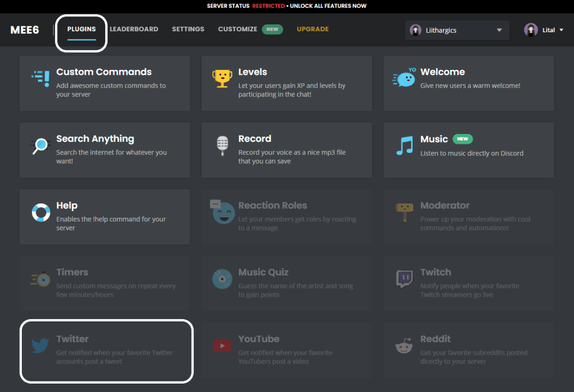Click 'Guess the name of the artist' text

(x=295, y=290)
